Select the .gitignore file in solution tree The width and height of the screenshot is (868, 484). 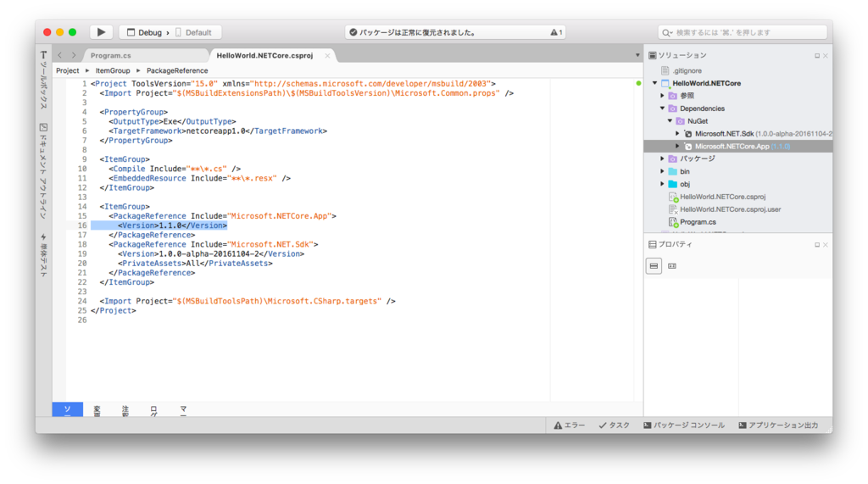[x=687, y=71]
